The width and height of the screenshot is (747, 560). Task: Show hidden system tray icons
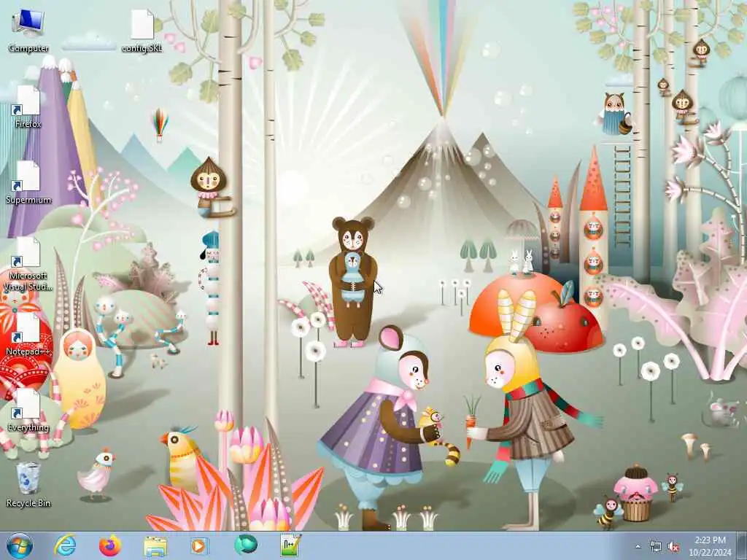click(638, 547)
